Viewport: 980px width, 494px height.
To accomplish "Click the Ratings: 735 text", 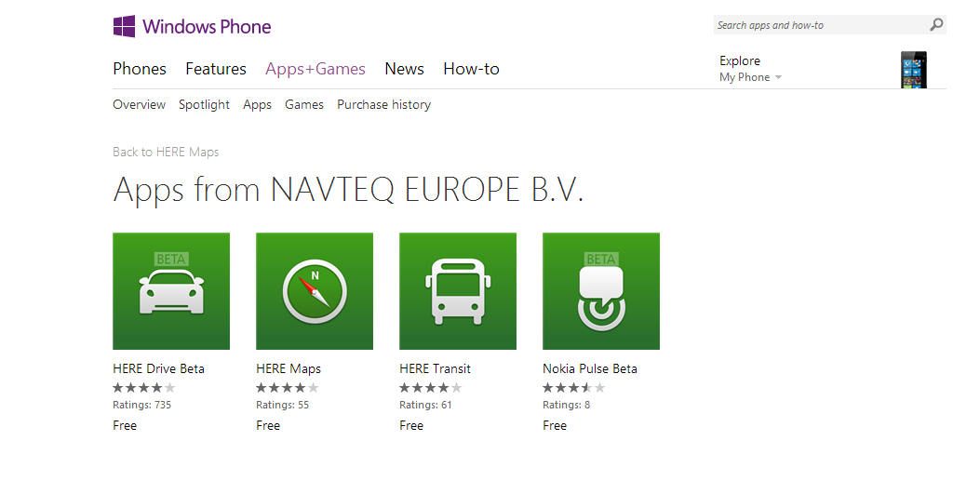I will [141, 405].
